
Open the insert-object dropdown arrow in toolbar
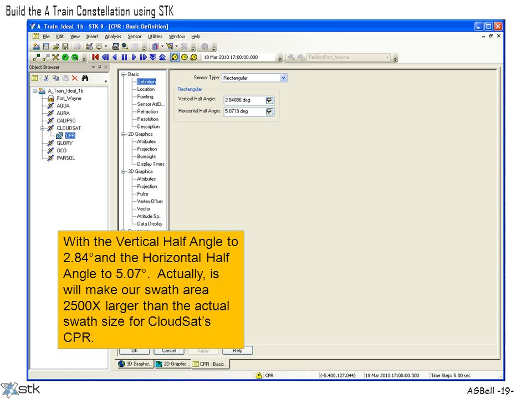(106, 47)
